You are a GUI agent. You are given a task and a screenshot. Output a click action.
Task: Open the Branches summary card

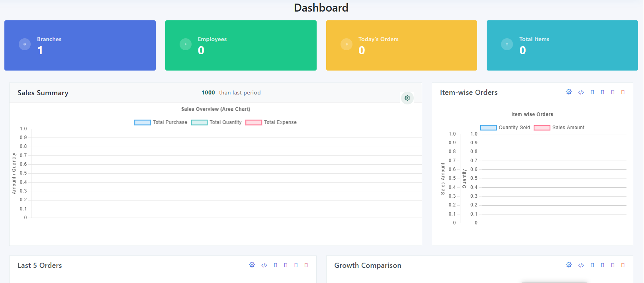click(x=80, y=45)
